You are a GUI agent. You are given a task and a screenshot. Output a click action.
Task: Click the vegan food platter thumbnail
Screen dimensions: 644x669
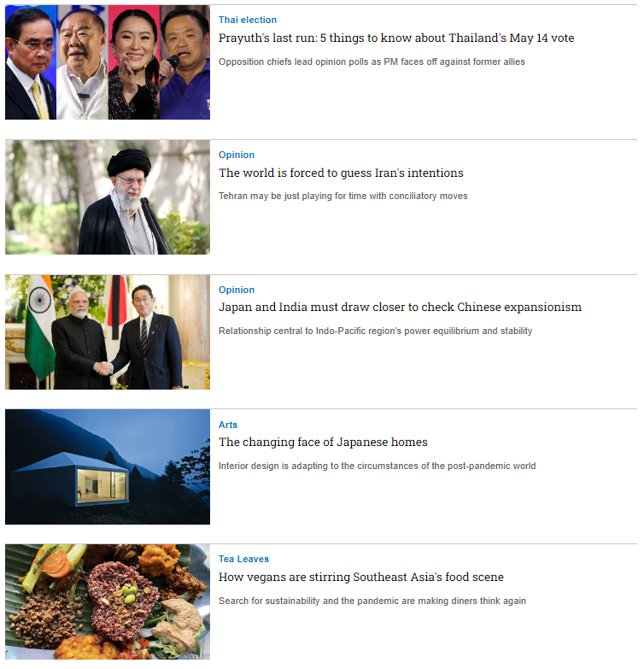click(108, 602)
